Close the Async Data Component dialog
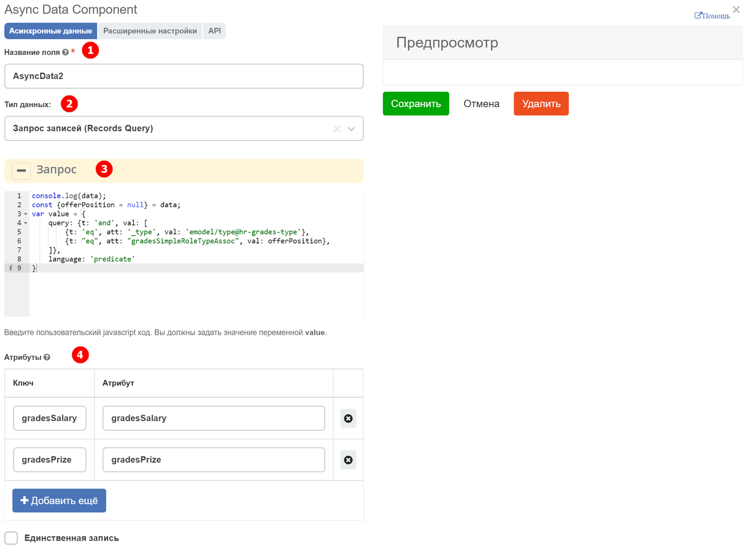Screen dimensions: 746x560 point(736,10)
